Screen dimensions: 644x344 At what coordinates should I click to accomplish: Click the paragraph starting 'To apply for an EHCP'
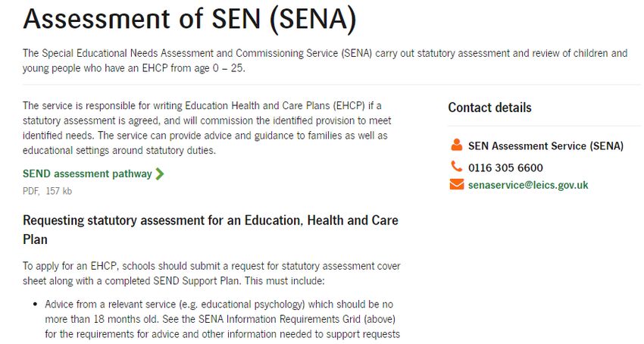coord(211,274)
